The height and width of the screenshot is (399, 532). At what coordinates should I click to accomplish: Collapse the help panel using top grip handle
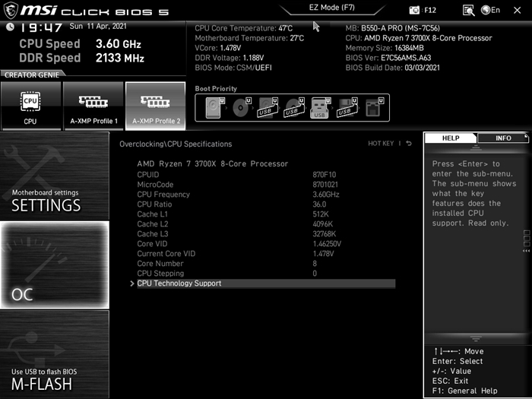[x=476, y=148]
